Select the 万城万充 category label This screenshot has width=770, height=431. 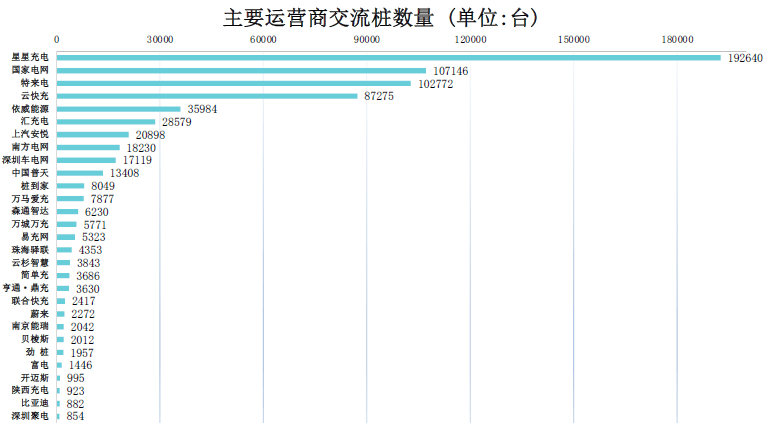(x=30, y=224)
